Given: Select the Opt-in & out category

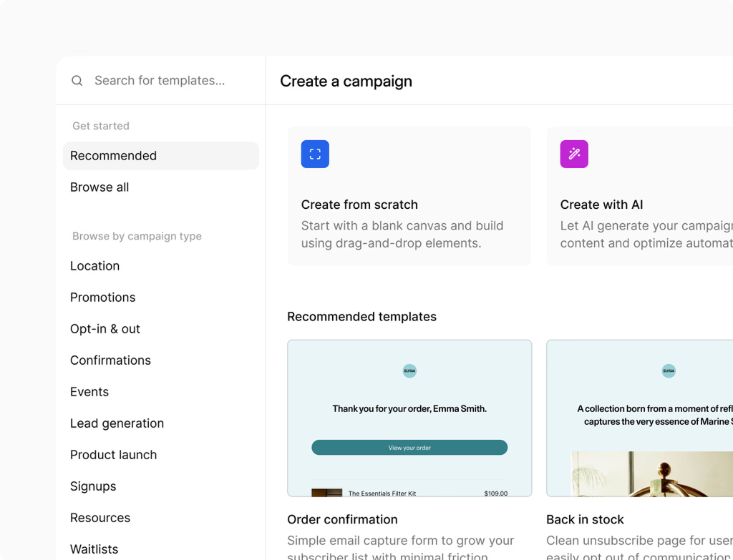Looking at the screenshot, I should 105,329.
